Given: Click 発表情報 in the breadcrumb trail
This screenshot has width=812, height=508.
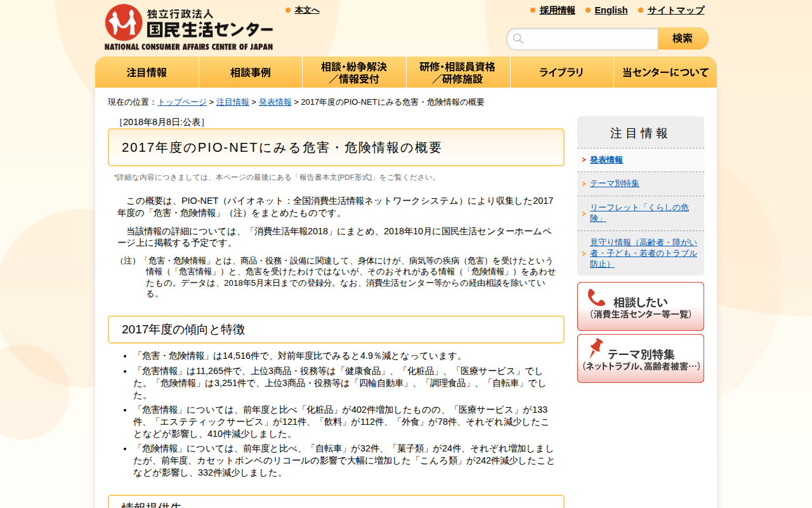Looking at the screenshot, I should (x=275, y=102).
